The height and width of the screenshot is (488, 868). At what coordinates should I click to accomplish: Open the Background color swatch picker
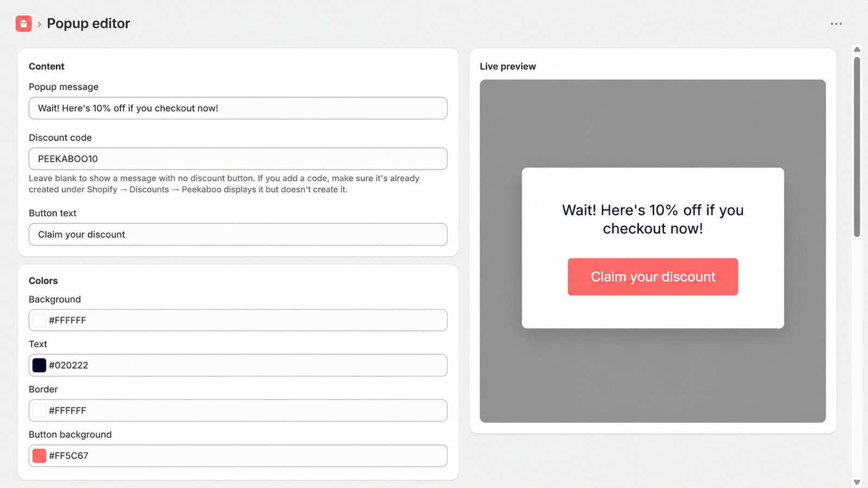point(39,320)
